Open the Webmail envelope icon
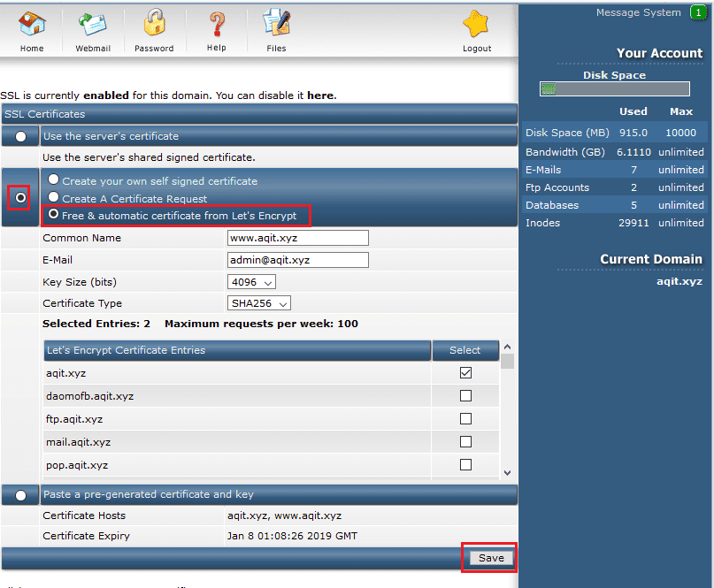 point(93,24)
